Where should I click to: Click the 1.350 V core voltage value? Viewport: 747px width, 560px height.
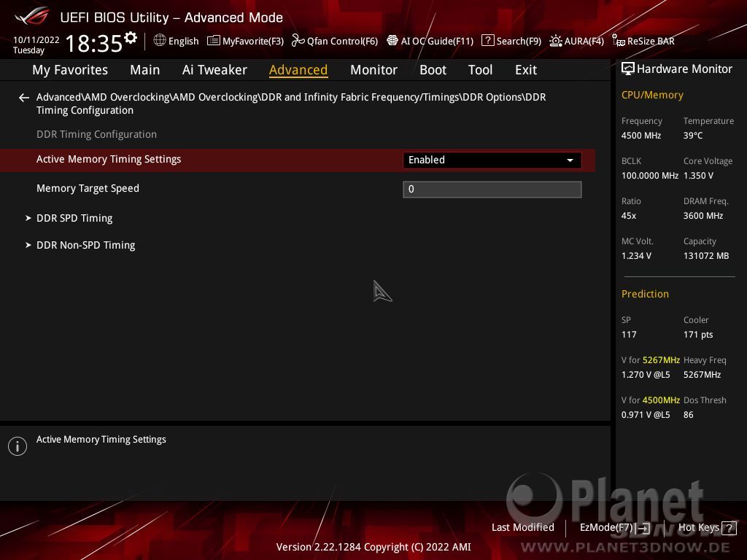pos(698,176)
